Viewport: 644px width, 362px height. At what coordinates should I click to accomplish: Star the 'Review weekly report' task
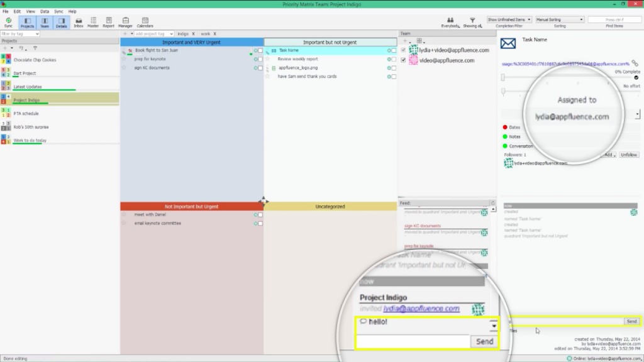point(267,58)
